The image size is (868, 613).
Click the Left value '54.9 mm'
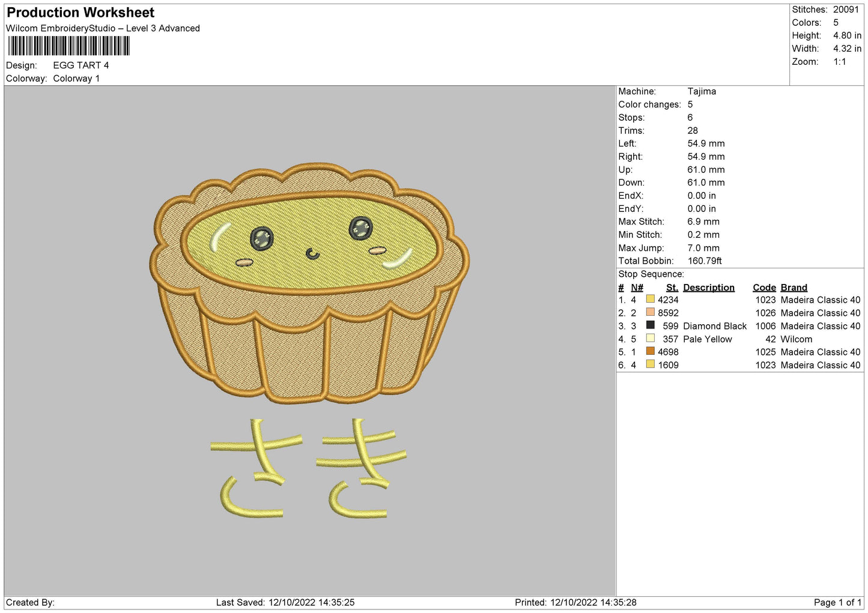(x=706, y=143)
